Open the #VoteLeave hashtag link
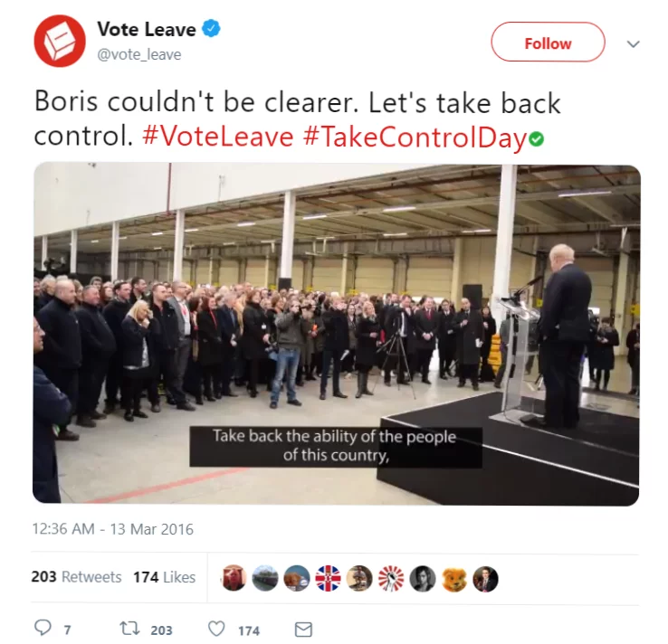The width and height of the screenshot is (668, 644). coord(218,137)
